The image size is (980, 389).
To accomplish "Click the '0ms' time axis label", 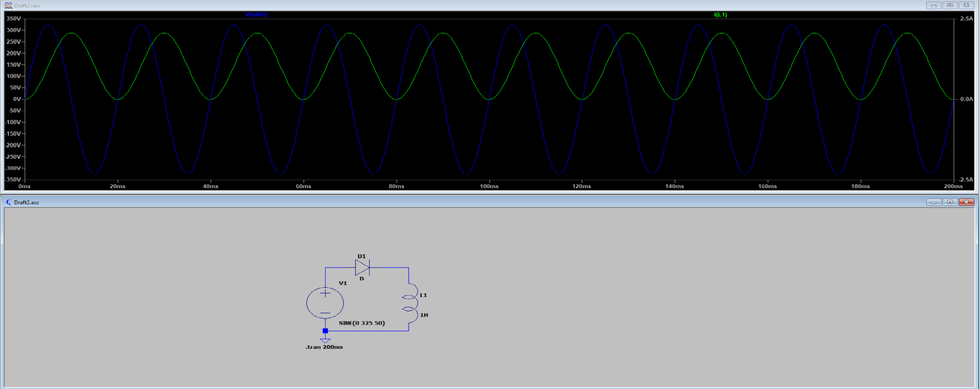I will pos(25,186).
